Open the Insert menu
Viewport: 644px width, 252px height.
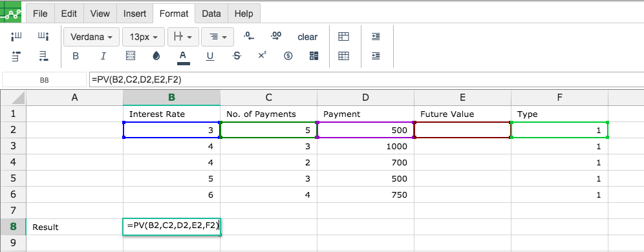pos(134,14)
